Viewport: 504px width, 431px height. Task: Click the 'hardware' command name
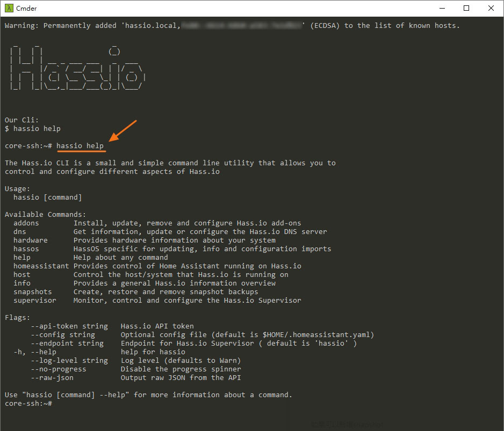(x=30, y=240)
